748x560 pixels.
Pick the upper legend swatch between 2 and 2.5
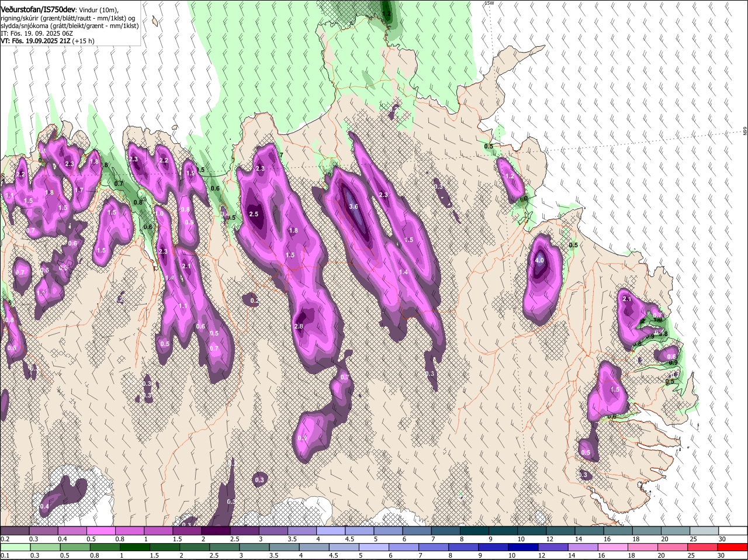pyautogui.click(x=216, y=531)
